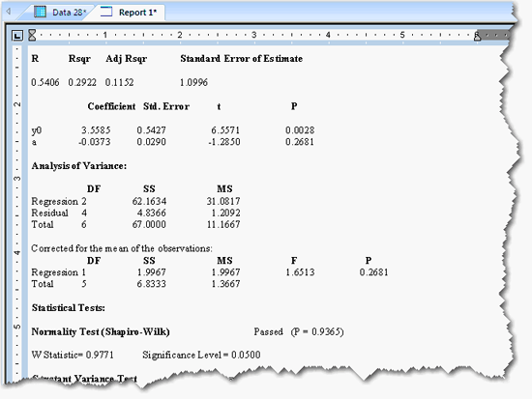This screenshot has width=532, height=399.
Task: Click the W Statistic value 0.9771
Action: 100,355
